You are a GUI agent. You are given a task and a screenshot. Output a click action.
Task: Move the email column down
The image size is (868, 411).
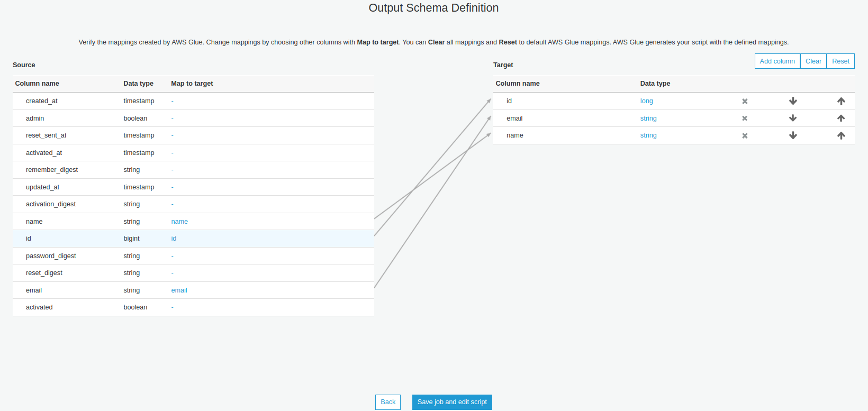click(793, 118)
